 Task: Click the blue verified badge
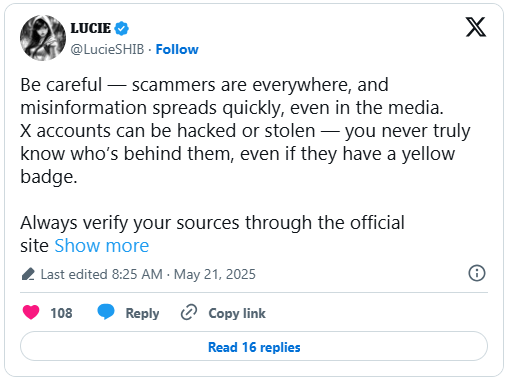[x=121, y=28]
